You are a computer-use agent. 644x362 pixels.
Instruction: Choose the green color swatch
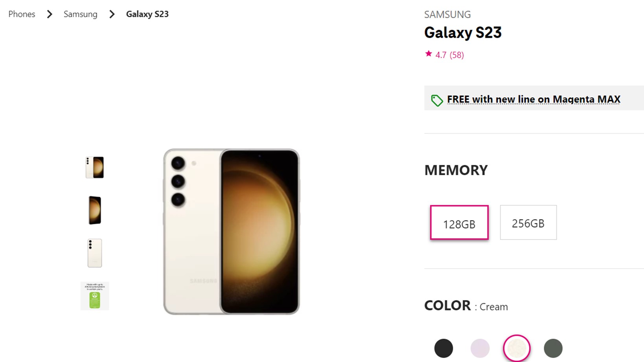pyautogui.click(x=553, y=348)
